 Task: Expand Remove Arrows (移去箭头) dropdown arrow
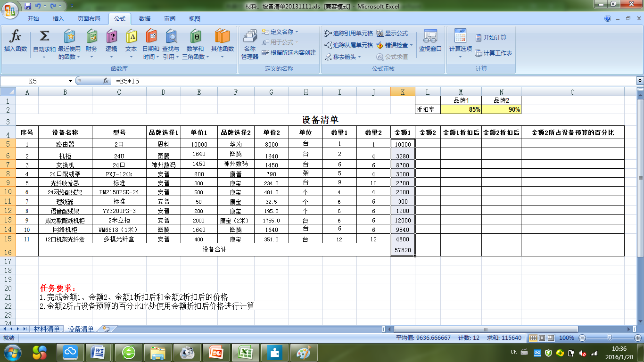(359, 57)
